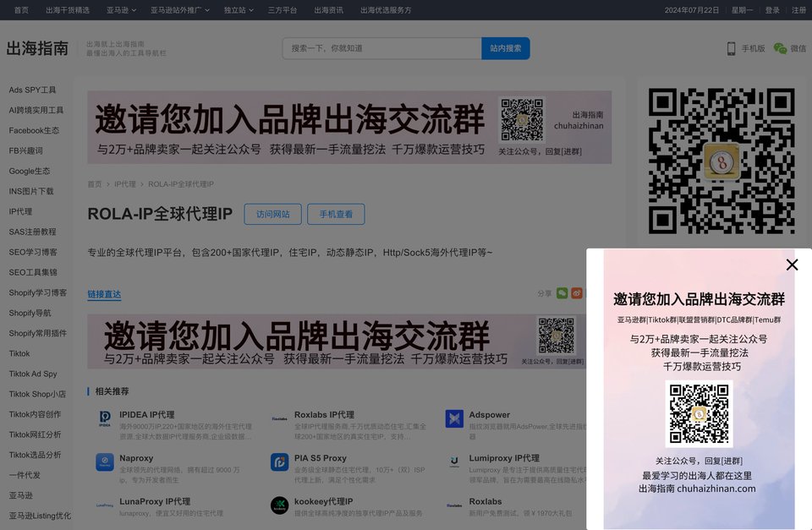Click the LunaProxy logo icon

[105, 505]
